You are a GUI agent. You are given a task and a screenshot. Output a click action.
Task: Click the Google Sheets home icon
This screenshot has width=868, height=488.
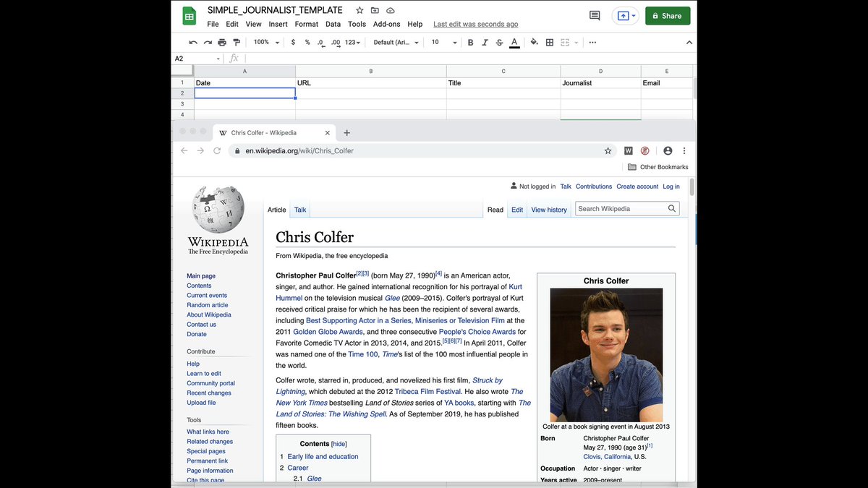tap(190, 16)
